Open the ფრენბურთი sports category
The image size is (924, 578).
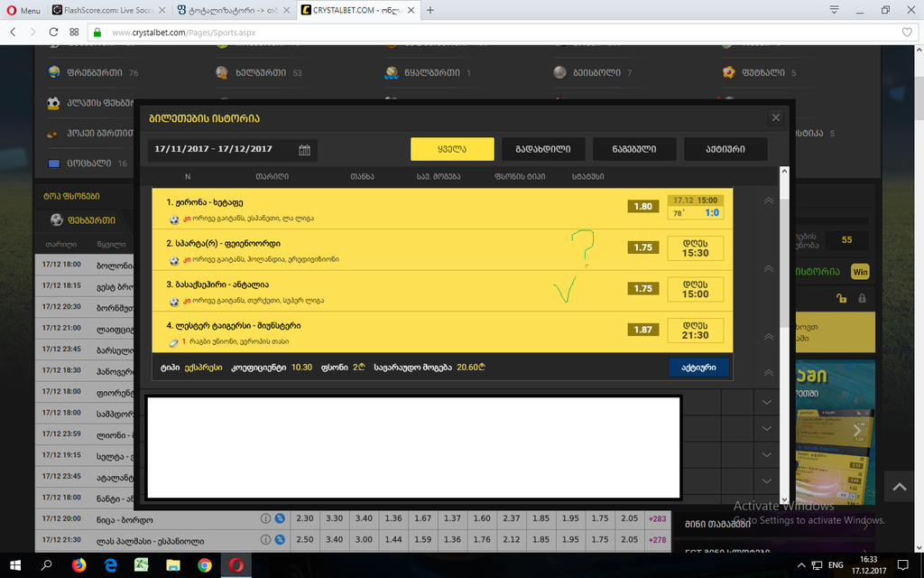[93, 72]
